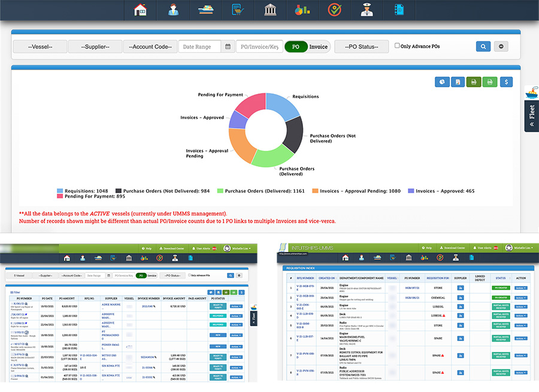Open the purchasing cart icon
Image resolution: width=539 pixels, height=392 pixels.
237,10
